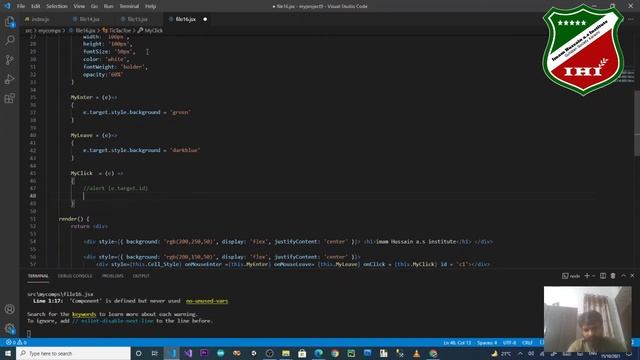Open the Run menu

pos(109,6)
